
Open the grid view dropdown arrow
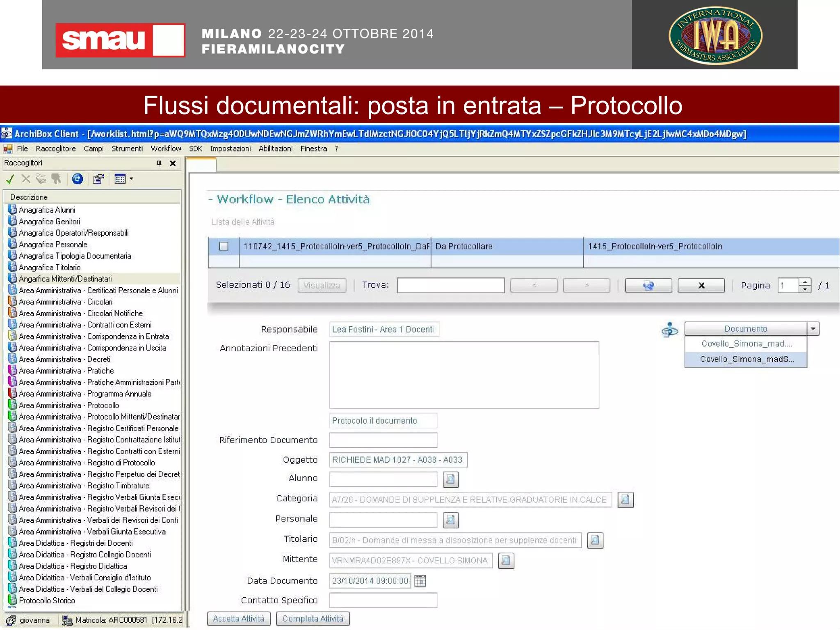pyautogui.click(x=131, y=179)
